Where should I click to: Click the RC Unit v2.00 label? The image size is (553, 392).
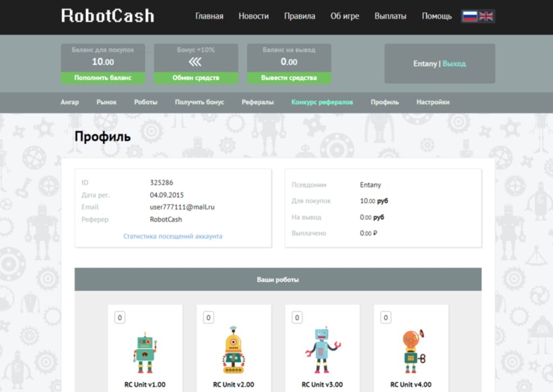[233, 384]
